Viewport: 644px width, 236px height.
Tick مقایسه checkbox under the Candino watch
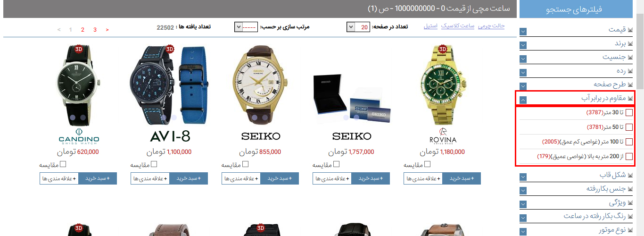point(63,164)
